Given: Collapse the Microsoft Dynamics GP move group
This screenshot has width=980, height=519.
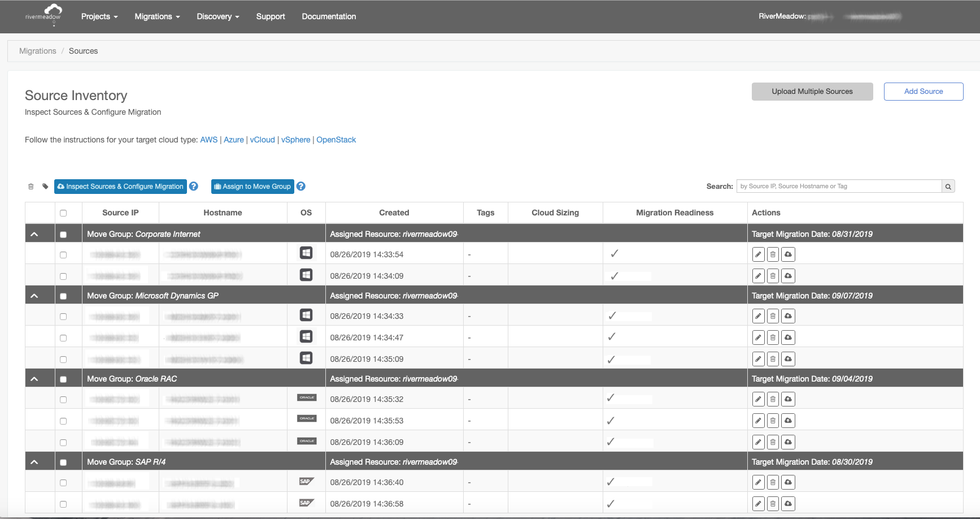Looking at the screenshot, I should click(34, 296).
